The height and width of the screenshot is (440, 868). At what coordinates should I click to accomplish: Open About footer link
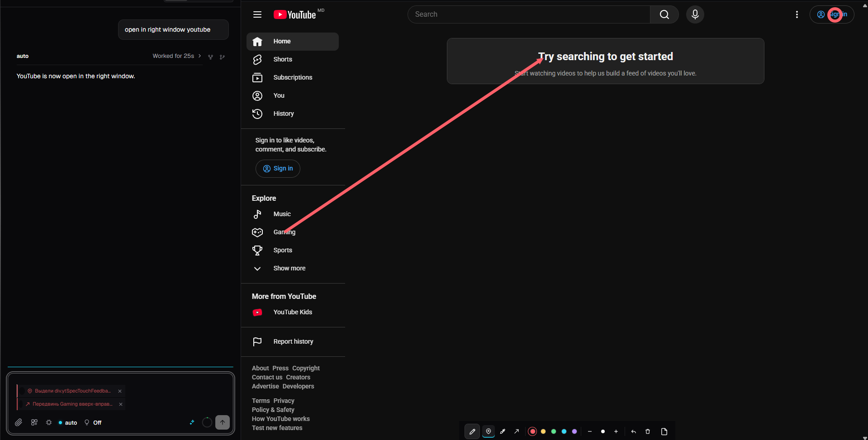click(x=261, y=368)
